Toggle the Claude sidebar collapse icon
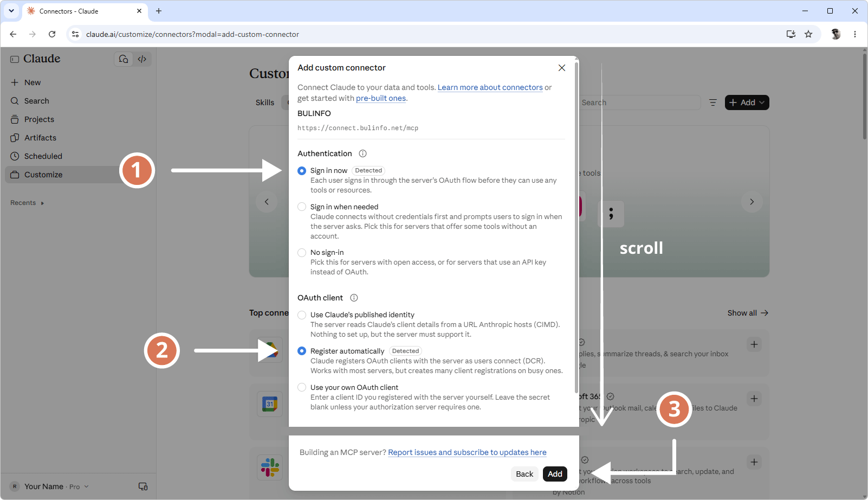Image resolution: width=868 pixels, height=500 pixels. pyautogui.click(x=15, y=59)
